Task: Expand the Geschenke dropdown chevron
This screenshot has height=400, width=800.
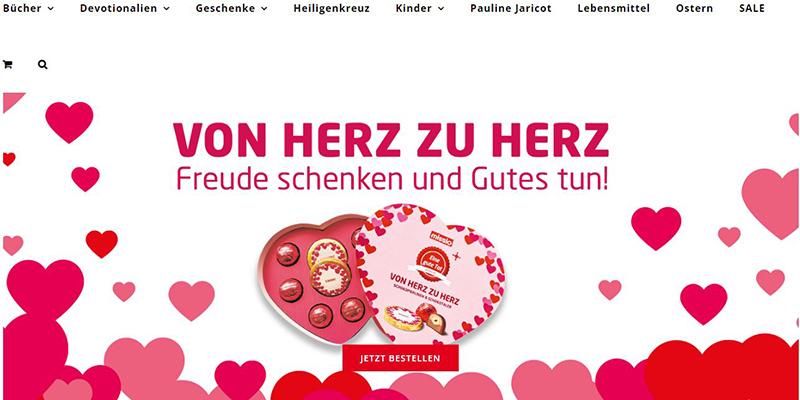Action: 264,9
